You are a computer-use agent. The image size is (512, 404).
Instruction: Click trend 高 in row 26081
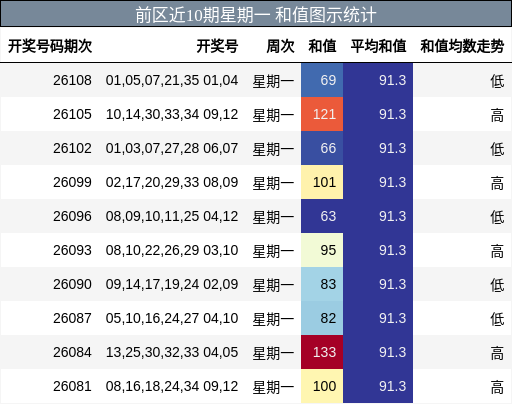(x=497, y=387)
